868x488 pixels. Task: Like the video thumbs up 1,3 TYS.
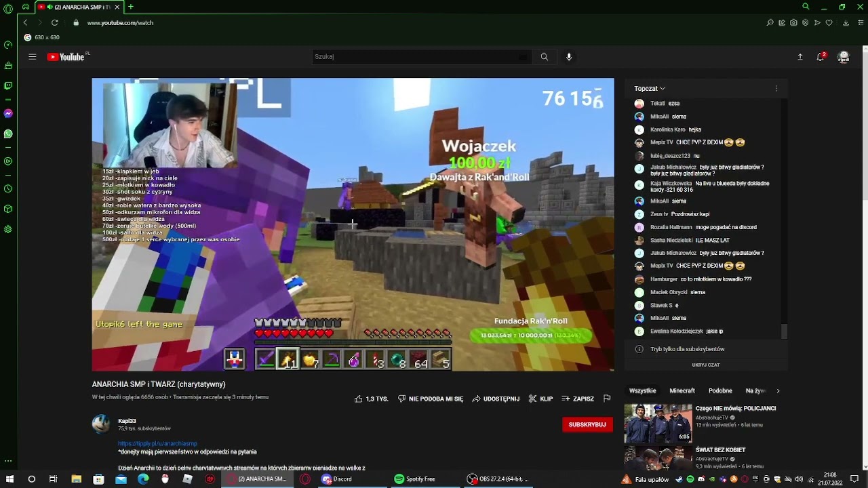tap(371, 399)
